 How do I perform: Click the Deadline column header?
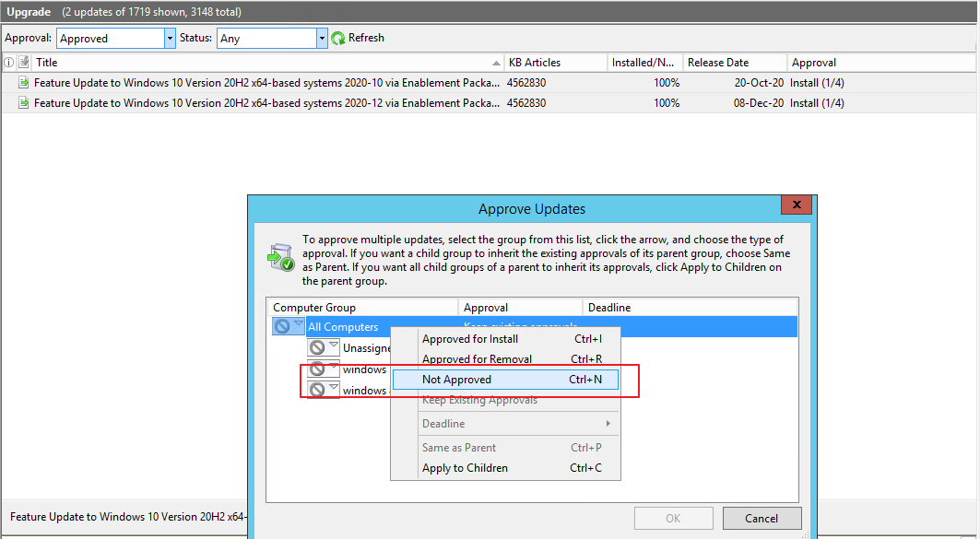pyautogui.click(x=690, y=308)
